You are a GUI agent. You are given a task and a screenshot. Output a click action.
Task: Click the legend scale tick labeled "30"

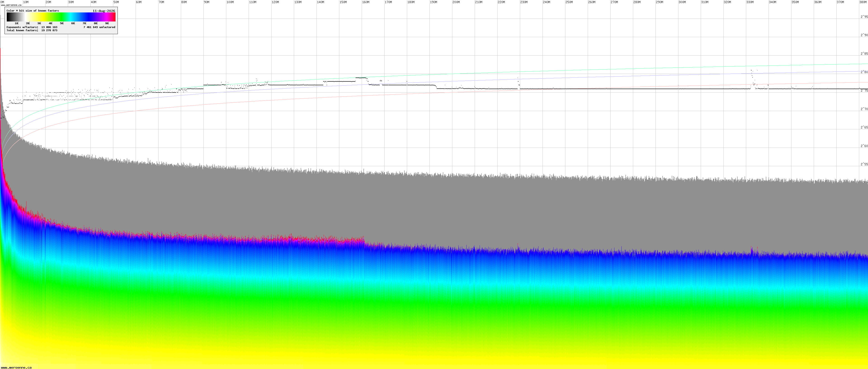point(39,23)
